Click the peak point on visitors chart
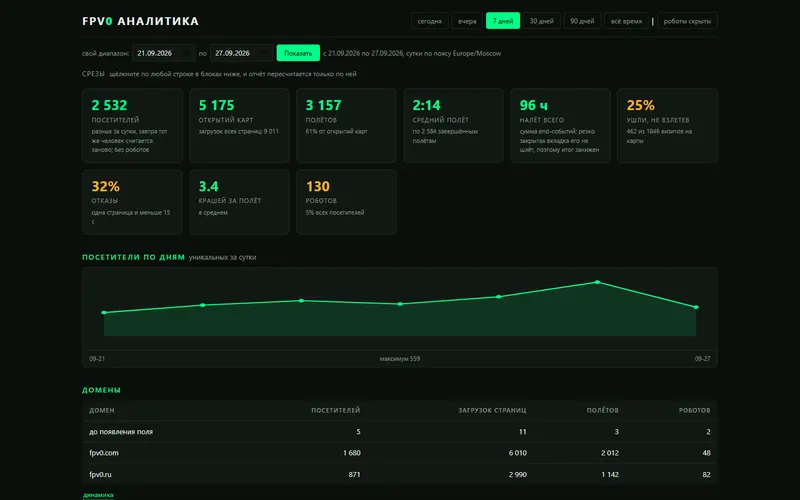800x500 pixels. click(597, 282)
